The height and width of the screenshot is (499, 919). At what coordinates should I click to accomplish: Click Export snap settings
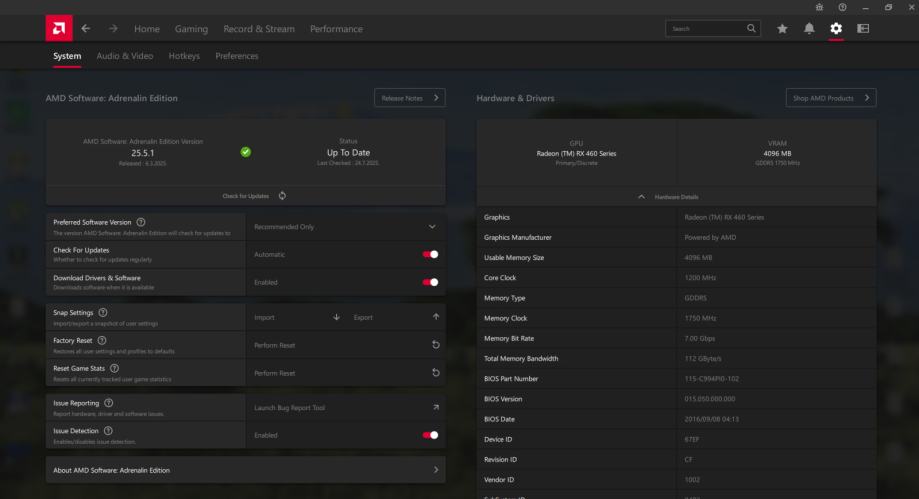[363, 317]
